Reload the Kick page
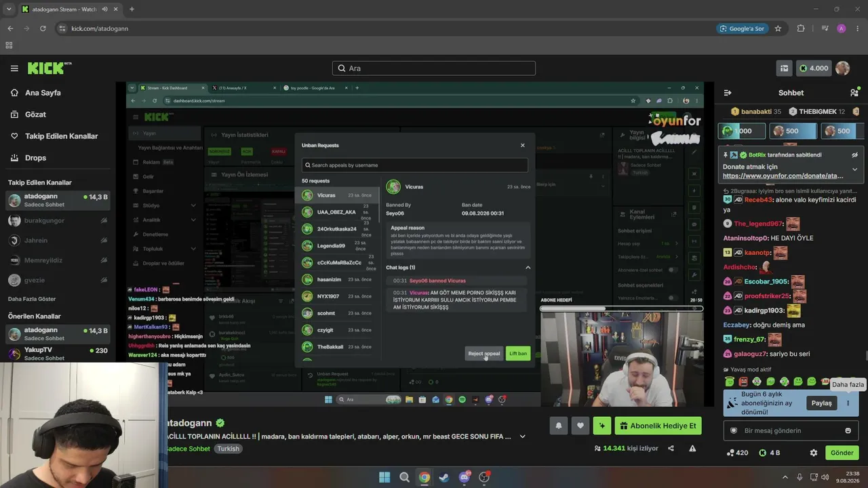This screenshot has height=488, width=868. [43, 28]
